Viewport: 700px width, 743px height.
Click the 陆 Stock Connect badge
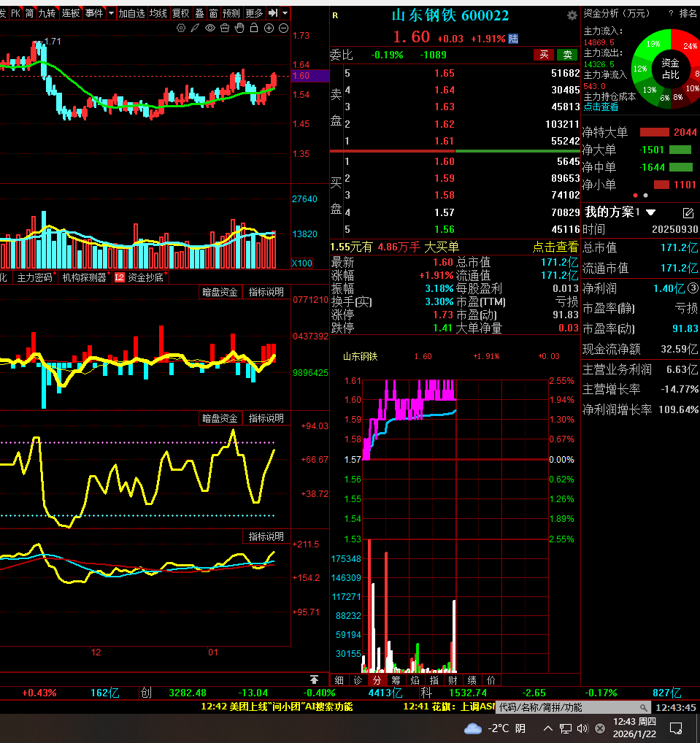click(513, 39)
